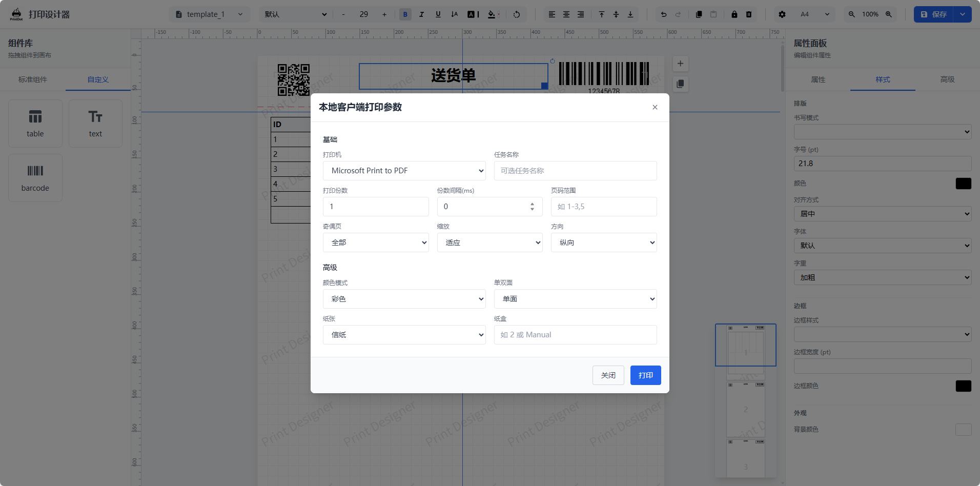This screenshot has height=486, width=980.
Task: Click the 背景颜色 swatch
Action: 964,430
